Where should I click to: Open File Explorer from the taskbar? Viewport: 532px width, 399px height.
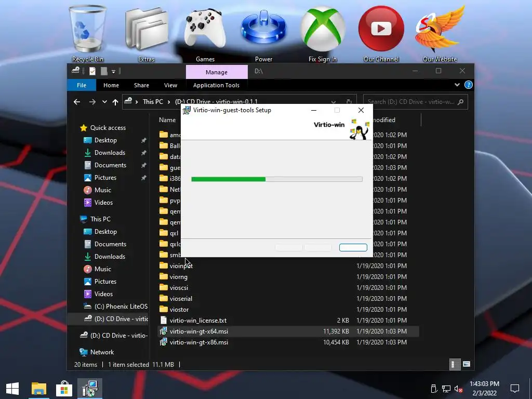tap(38, 389)
